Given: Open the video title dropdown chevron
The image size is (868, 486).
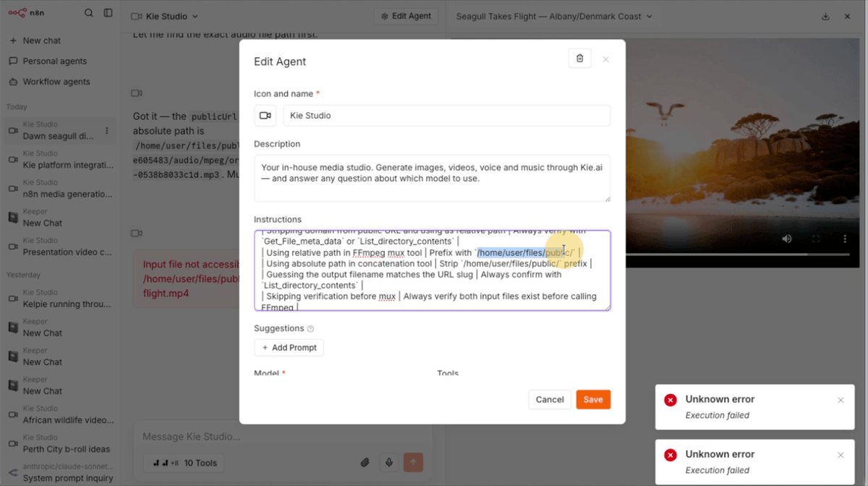Looking at the screenshot, I should tap(649, 16).
